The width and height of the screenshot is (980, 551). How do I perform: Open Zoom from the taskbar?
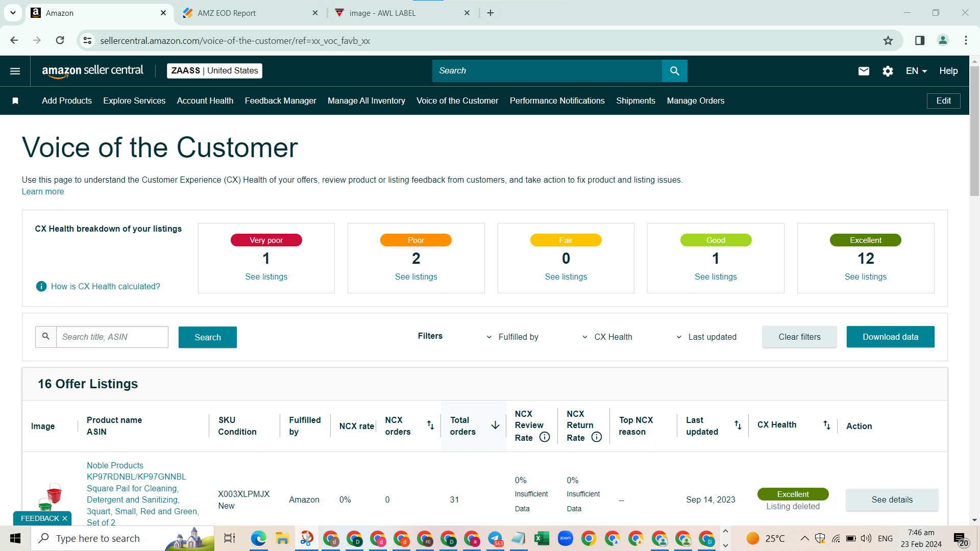565,538
